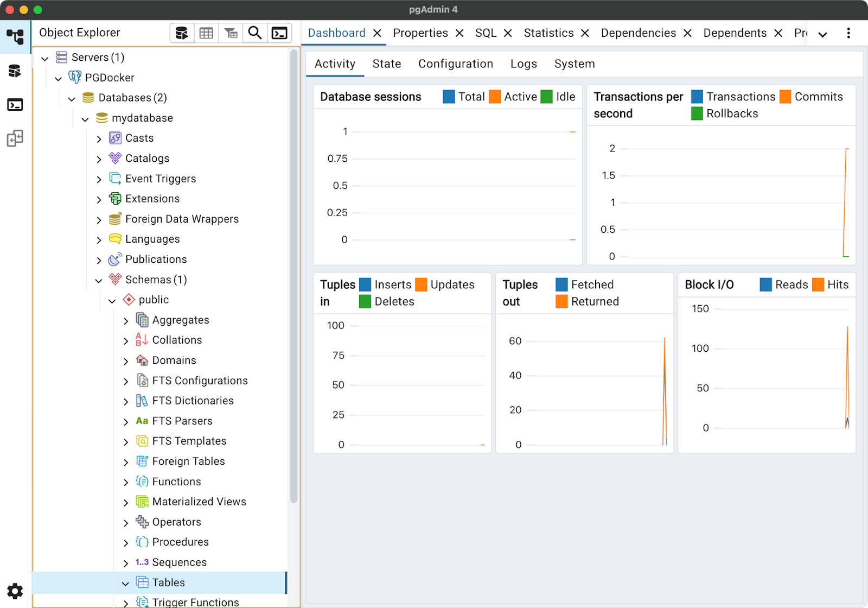Switch to the SQL tab
Viewport: 868px width, 608px height.
point(486,33)
